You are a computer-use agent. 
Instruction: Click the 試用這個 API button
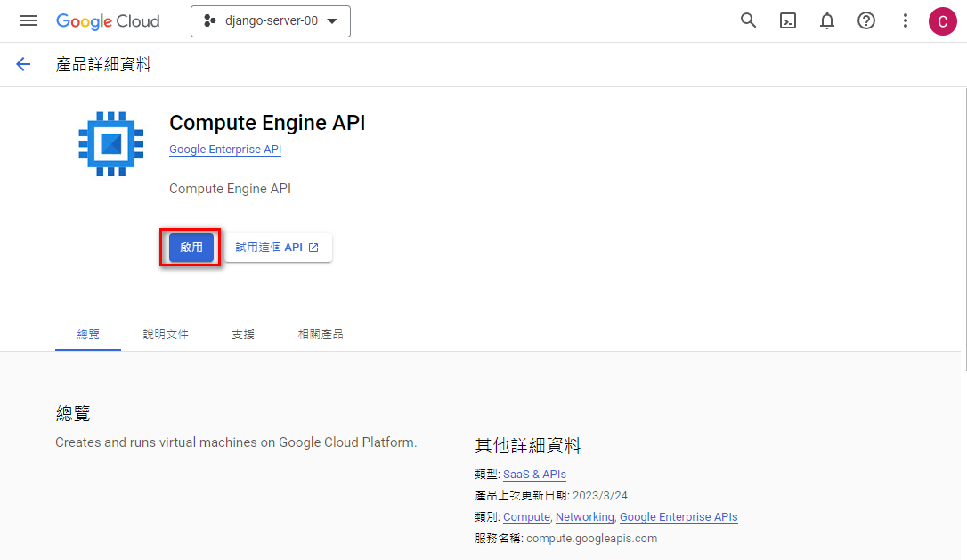278,248
